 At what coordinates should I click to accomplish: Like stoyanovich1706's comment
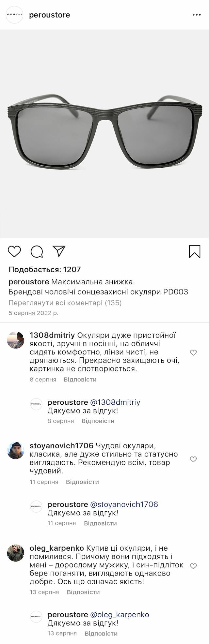(193, 459)
